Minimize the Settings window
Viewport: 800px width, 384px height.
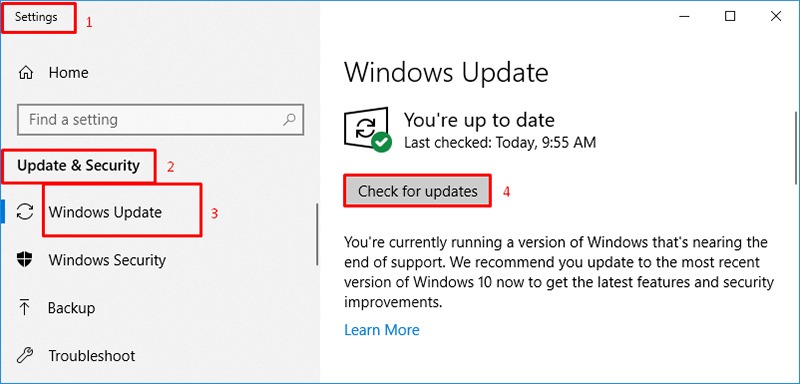[x=685, y=17]
